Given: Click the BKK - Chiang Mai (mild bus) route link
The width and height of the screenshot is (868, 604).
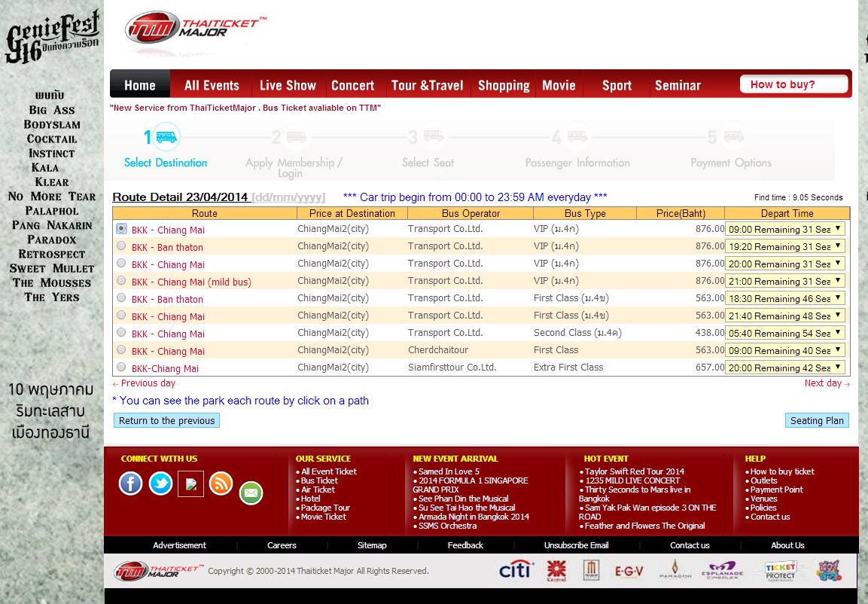Looking at the screenshot, I should [x=191, y=282].
